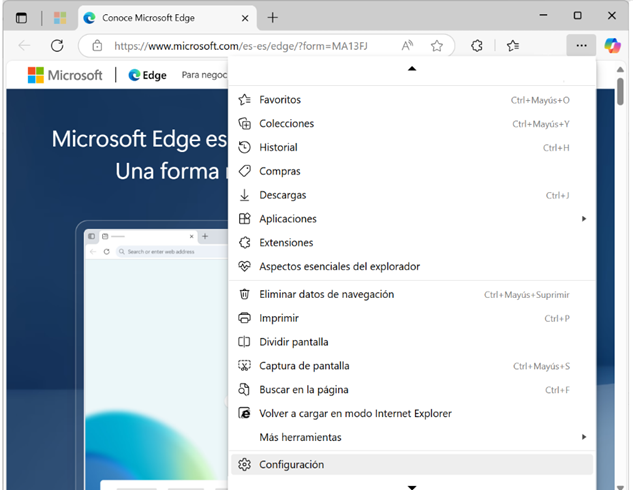The height and width of the screenshot is (490, 633).
Task: Select Buscar en la página entry
Action: (x=412, y=389)
